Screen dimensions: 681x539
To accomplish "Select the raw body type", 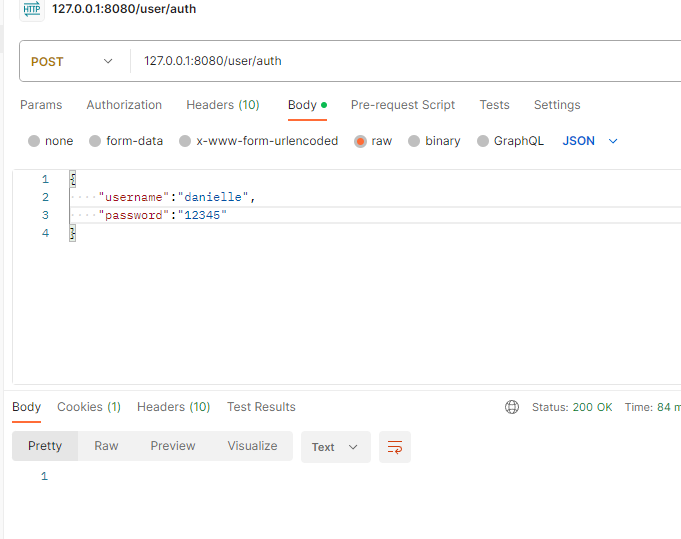I will click(373, 141).
